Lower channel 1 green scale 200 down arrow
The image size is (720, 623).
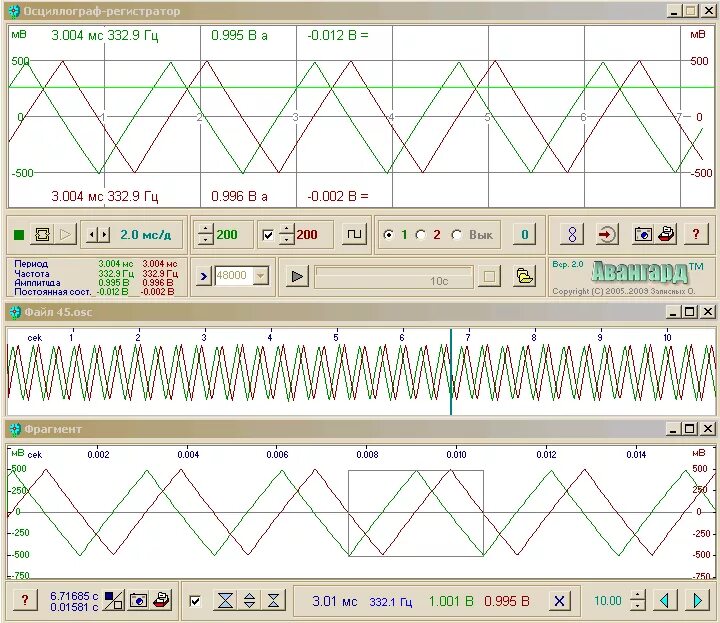pos(205,240)
